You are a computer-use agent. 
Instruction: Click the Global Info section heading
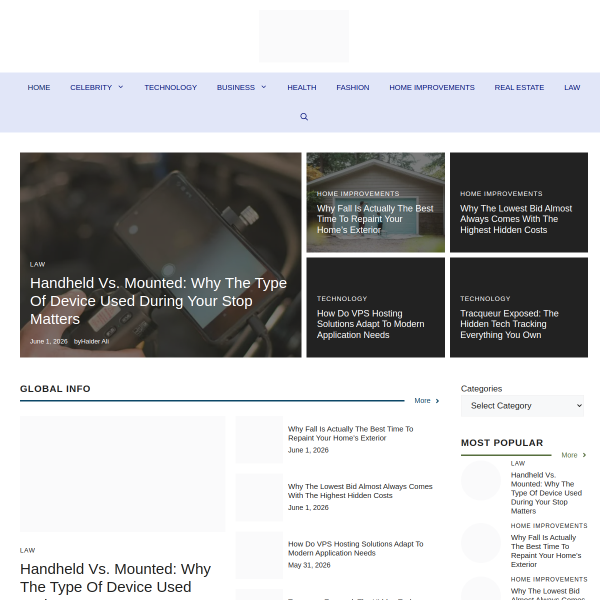pos(55,389)
